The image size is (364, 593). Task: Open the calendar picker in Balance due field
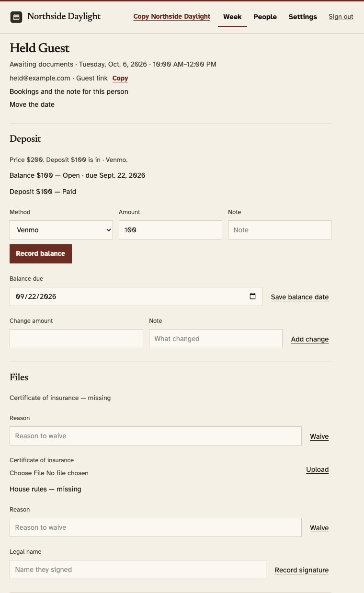click(x=253, y=296)
